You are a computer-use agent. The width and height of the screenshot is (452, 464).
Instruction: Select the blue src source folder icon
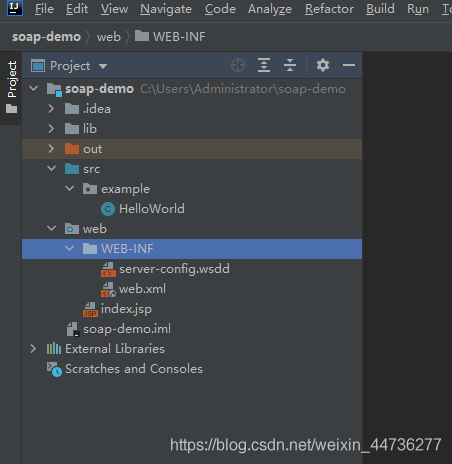click(72, 168)
